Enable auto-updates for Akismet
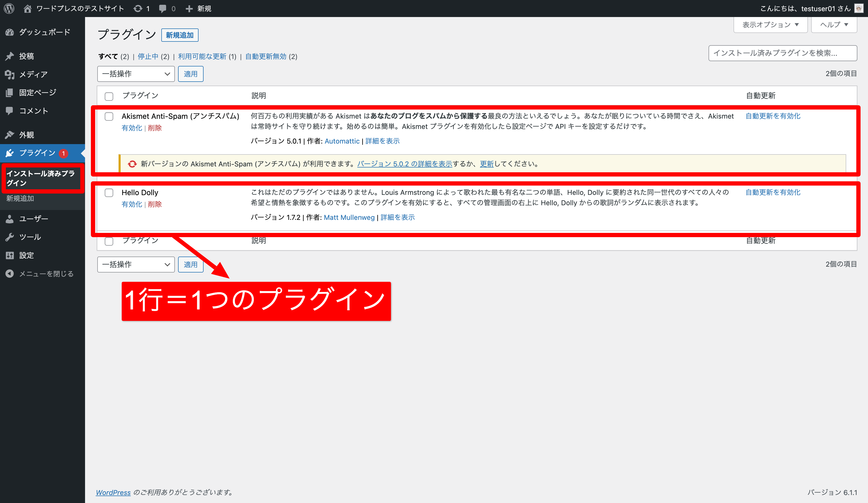The height and width of the screenshot is (503, 868). 773,116
